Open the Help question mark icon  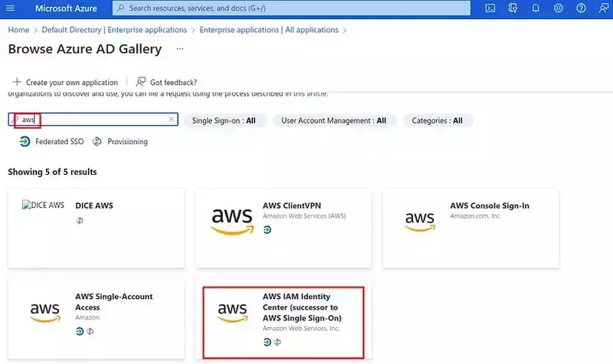(x=581, y=8)
